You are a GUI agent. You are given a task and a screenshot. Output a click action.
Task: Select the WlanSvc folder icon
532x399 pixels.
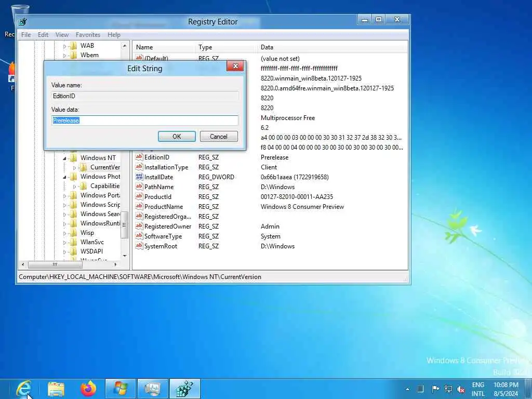73,242
